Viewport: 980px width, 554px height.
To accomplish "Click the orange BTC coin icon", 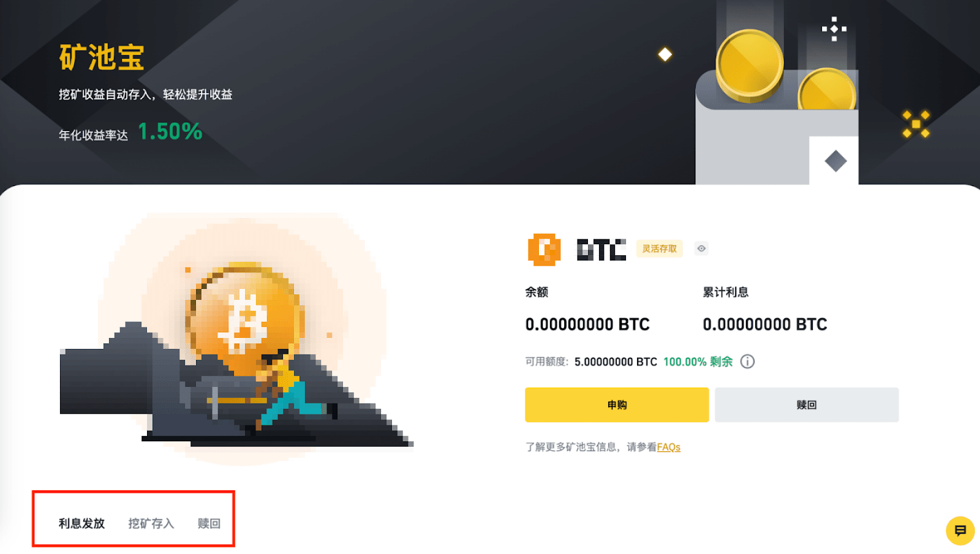I will [x=544, y=249].
